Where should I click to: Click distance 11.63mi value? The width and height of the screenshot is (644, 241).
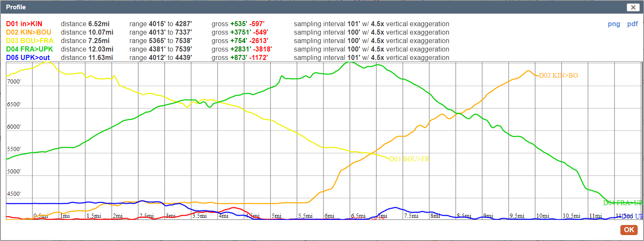[87, 58]
